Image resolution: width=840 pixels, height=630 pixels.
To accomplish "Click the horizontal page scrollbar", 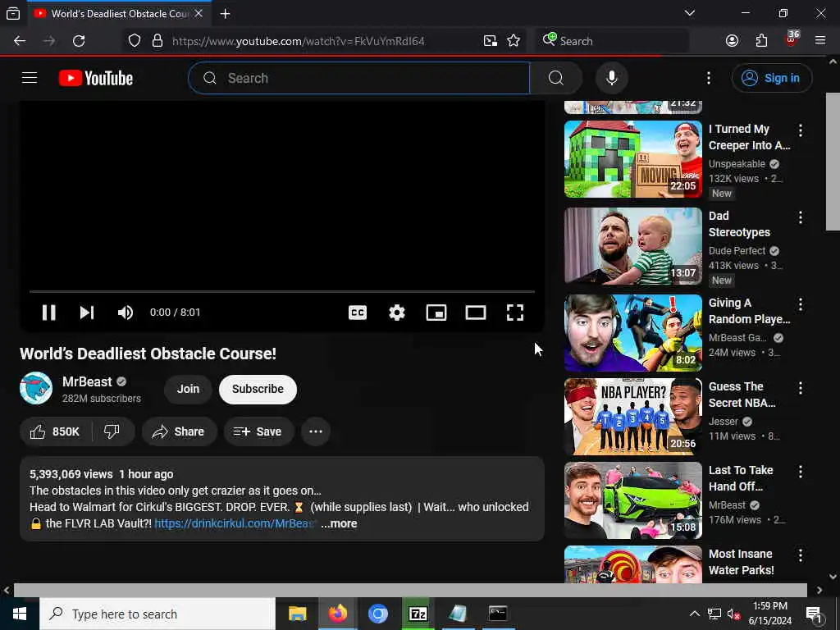I will pyautogui.click(x=410, y=590).
